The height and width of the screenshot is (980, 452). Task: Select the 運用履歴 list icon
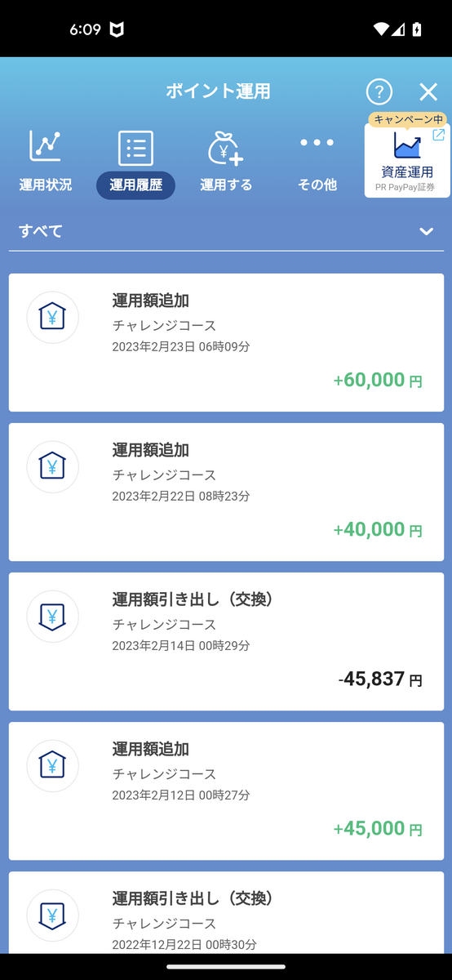click(135, 148)
